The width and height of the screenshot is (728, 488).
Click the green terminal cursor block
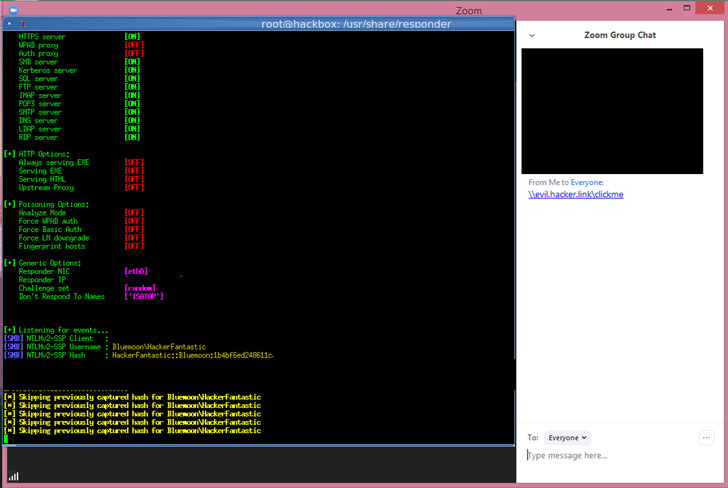coord(6,439)
